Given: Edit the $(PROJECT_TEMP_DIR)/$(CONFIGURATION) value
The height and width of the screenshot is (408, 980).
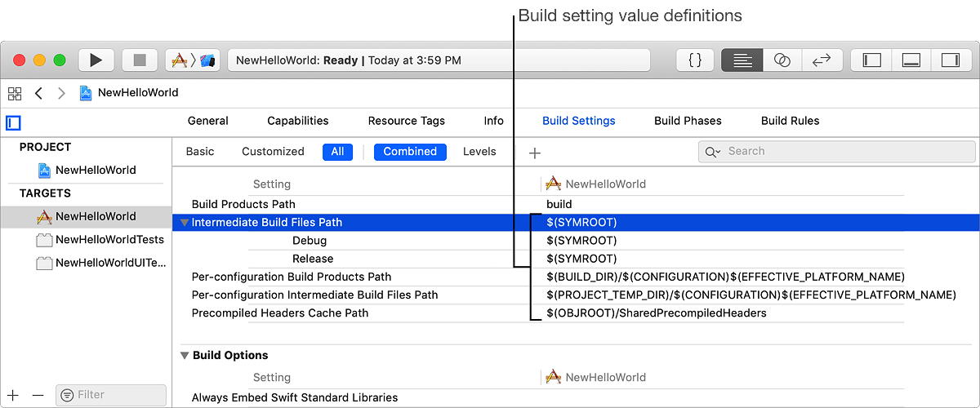Looking at the screenshot, I should pos(751,295).
